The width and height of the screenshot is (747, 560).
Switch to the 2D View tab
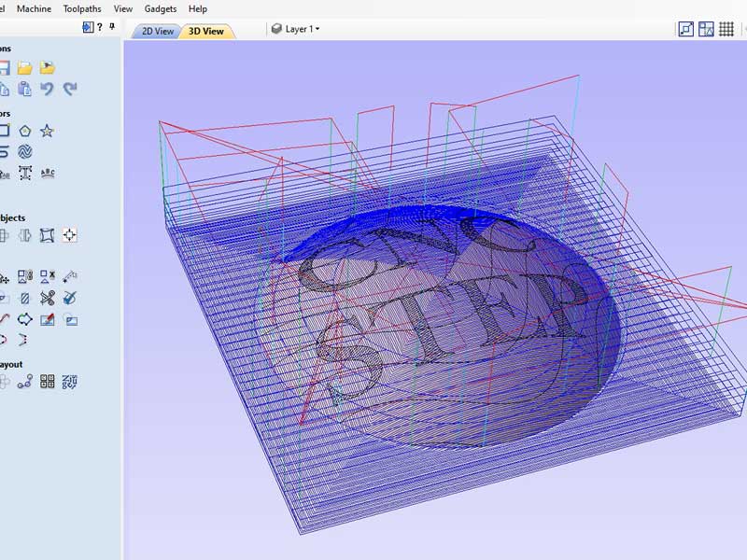[x=157, y=31]
